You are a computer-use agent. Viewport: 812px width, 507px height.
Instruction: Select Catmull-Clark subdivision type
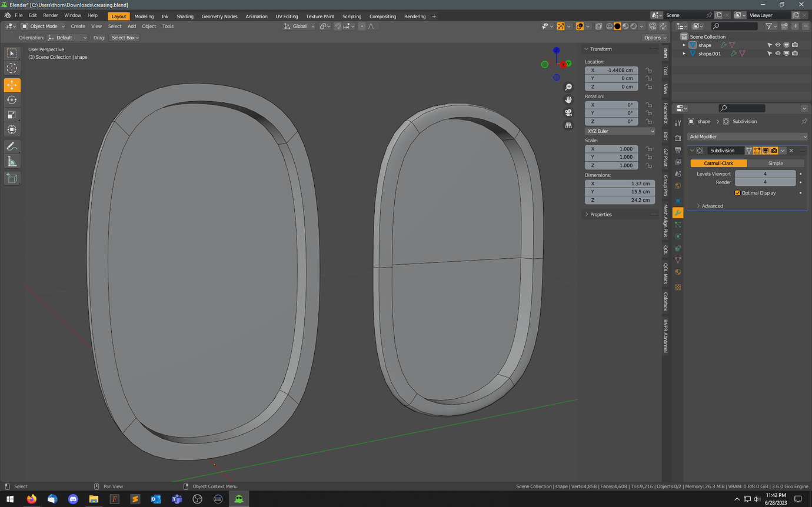click(x=718, y=163)
